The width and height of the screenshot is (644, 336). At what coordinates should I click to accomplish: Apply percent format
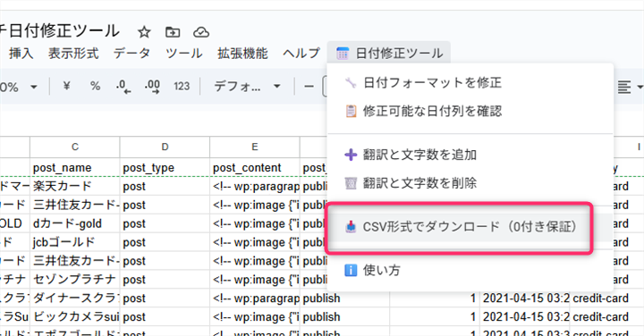point(96,86)
